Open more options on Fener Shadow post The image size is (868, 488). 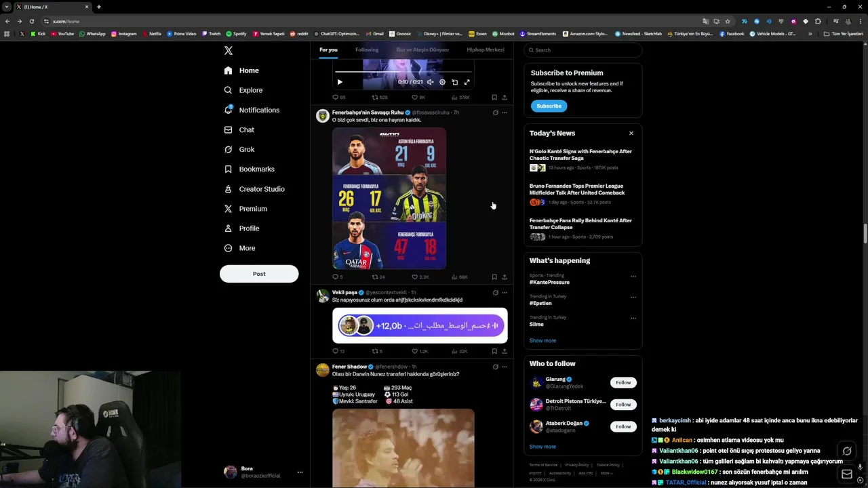pos(504,367)
